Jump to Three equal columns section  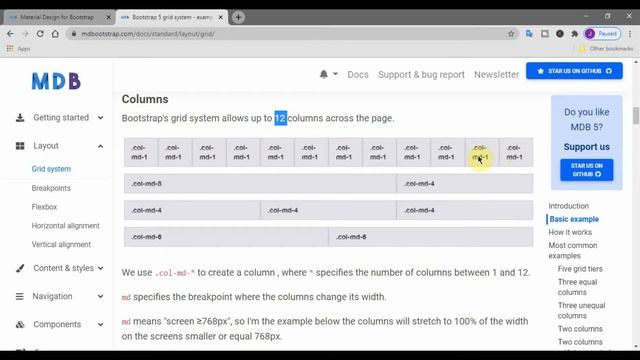[578, 287]
